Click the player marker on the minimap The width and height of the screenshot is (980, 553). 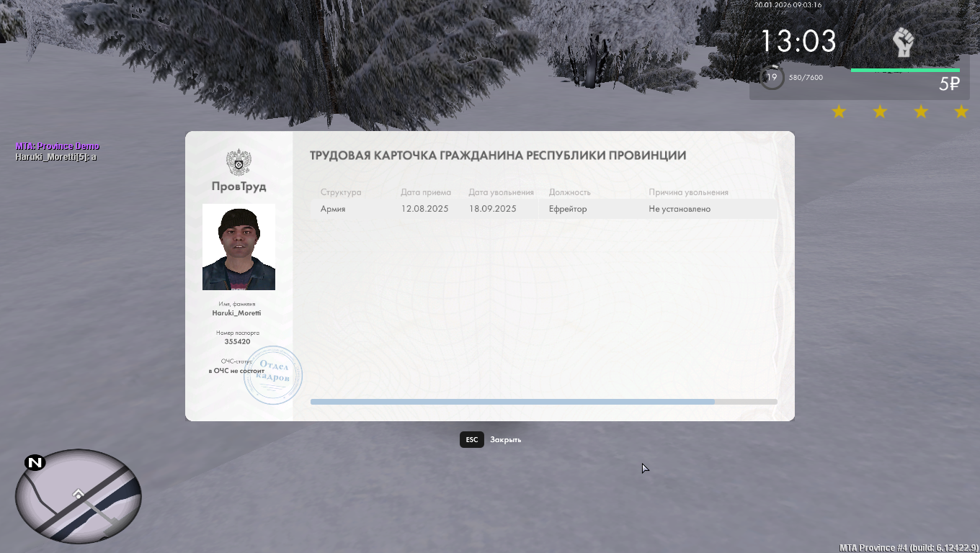(79, 494)
